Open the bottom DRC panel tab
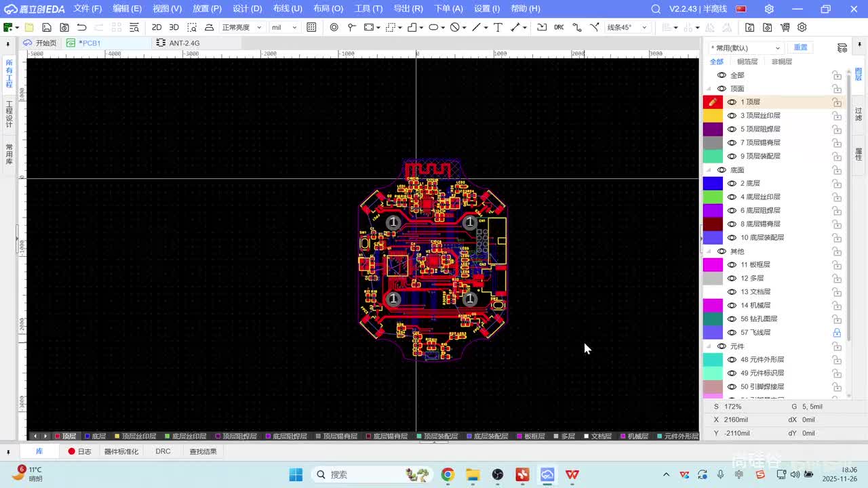 (163, 451)
